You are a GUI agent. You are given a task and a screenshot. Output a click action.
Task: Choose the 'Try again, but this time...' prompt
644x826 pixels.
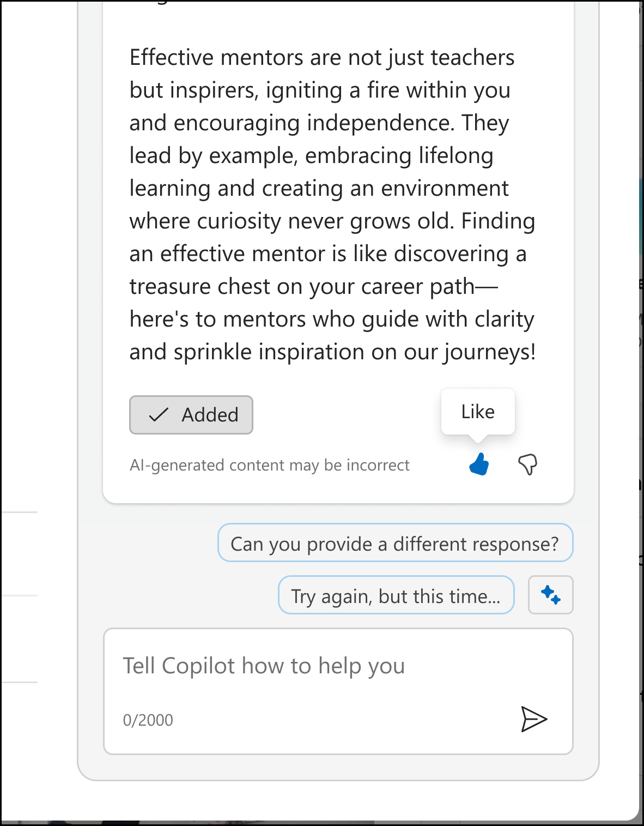click(x=396, y=595)
